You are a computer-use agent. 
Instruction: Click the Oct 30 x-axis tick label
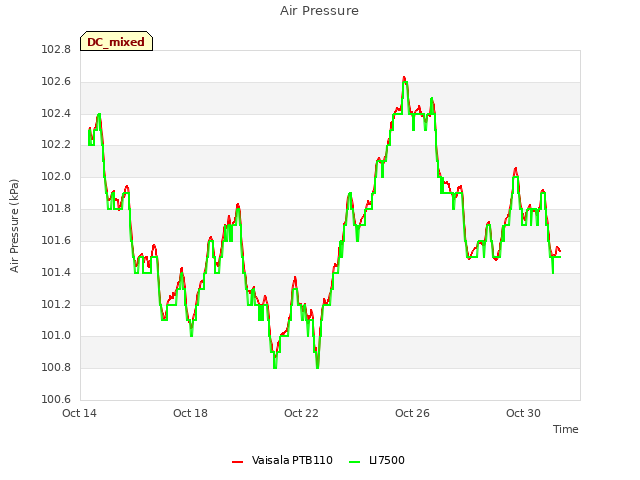523,413
